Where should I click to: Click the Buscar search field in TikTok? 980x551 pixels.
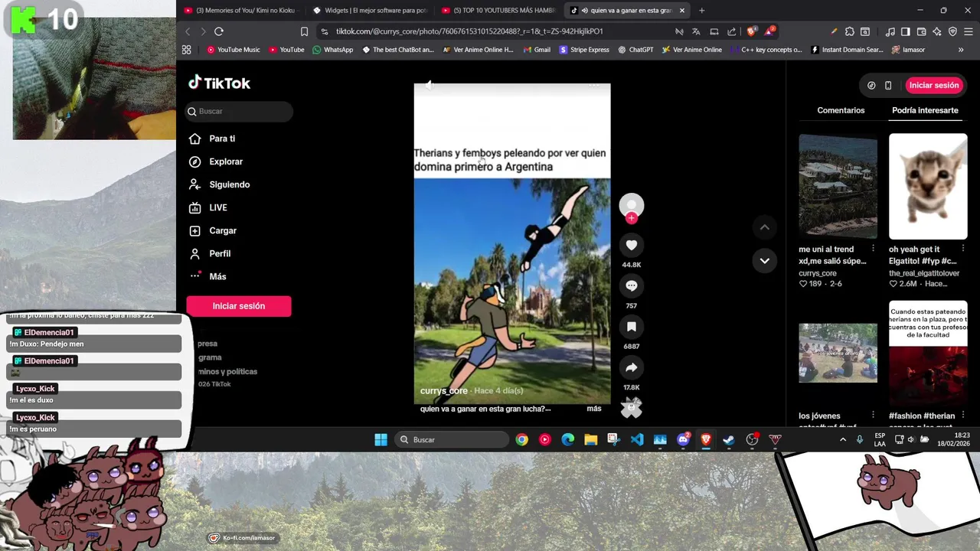(240, 112)
